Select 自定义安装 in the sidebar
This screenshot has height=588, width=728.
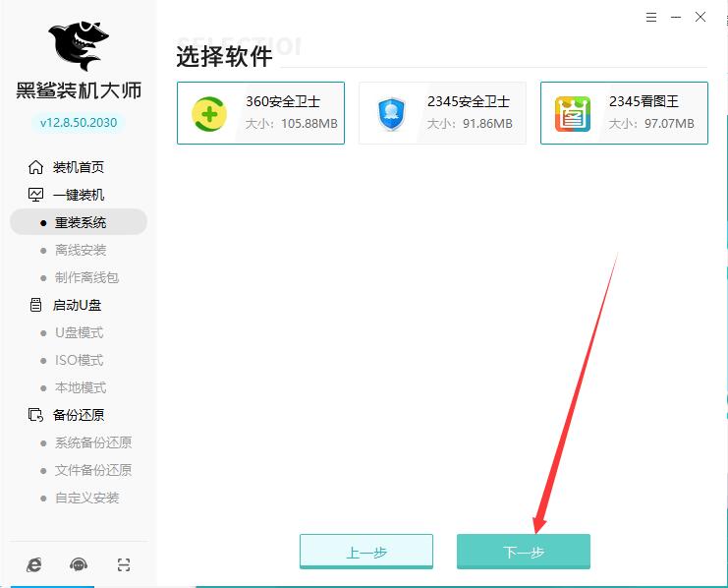coord(86,498)
